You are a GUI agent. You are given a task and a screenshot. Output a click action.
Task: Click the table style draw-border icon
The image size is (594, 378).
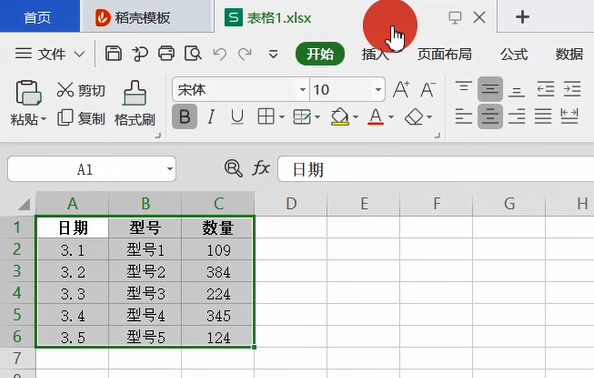click(302, 117)
